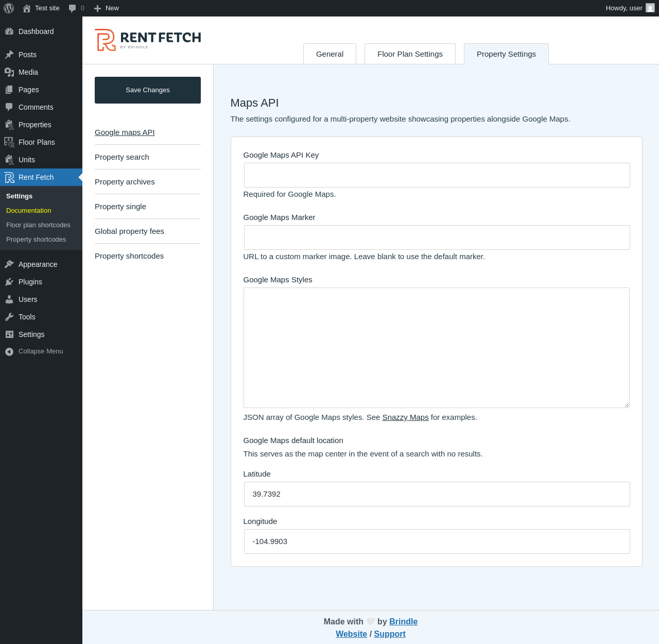Open Properties via its house icon

coord(9,125)
